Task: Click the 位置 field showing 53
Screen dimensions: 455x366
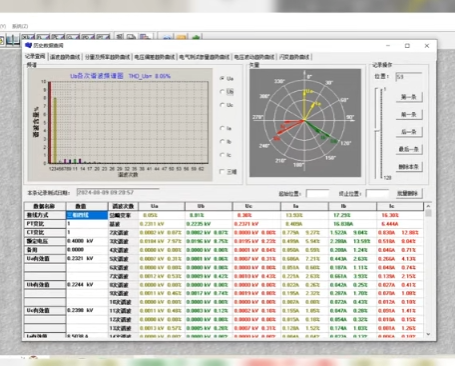Action: coord(409,77)
